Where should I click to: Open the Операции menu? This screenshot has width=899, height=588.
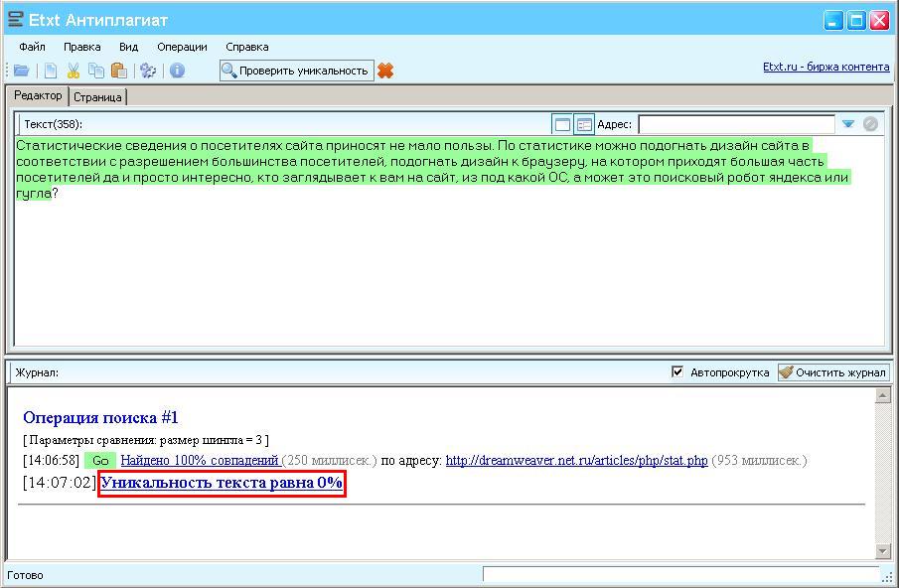[x=182, y=47]
